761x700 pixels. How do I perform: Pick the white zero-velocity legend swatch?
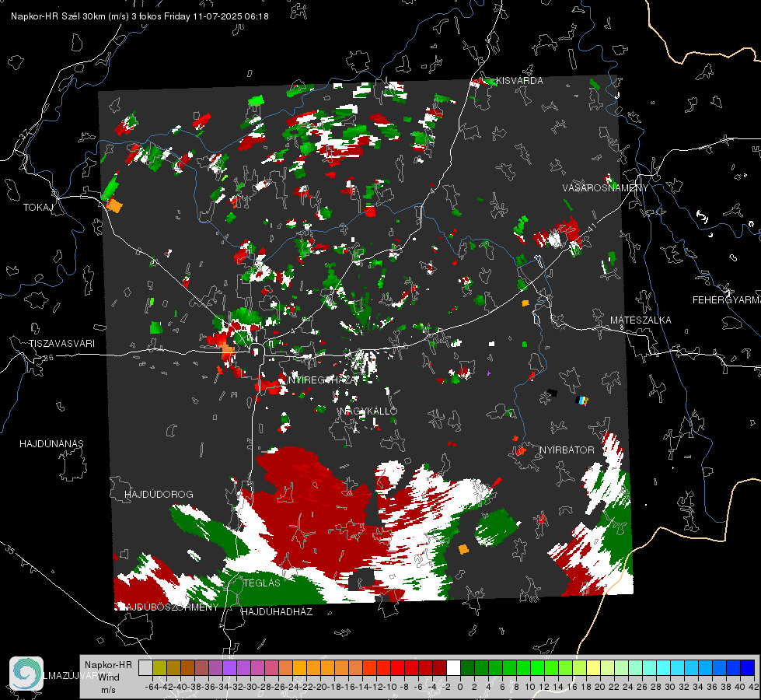(453, 668)
